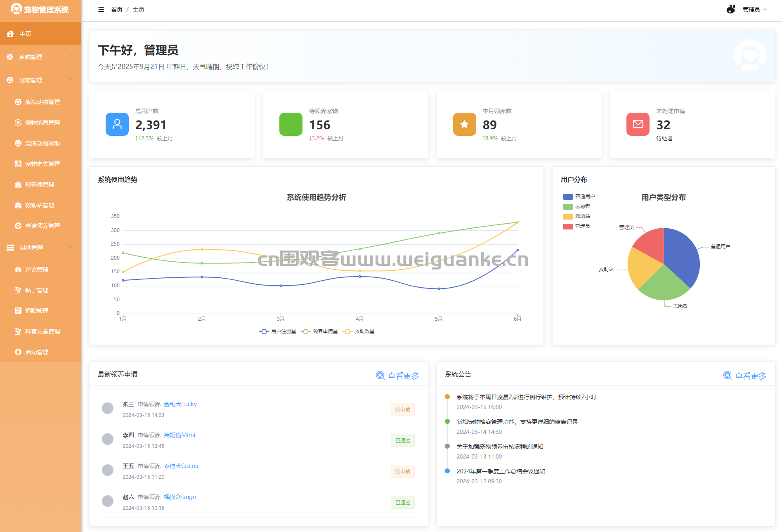Click the icon next to 喂养点管理
Image resolution: width=782 pixels, height=532 pixels.
[x=18, y=184]
